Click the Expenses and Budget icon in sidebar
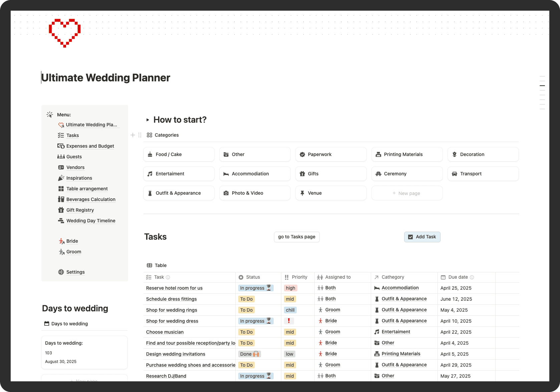 pyautogui.click(x=61, y=146)
